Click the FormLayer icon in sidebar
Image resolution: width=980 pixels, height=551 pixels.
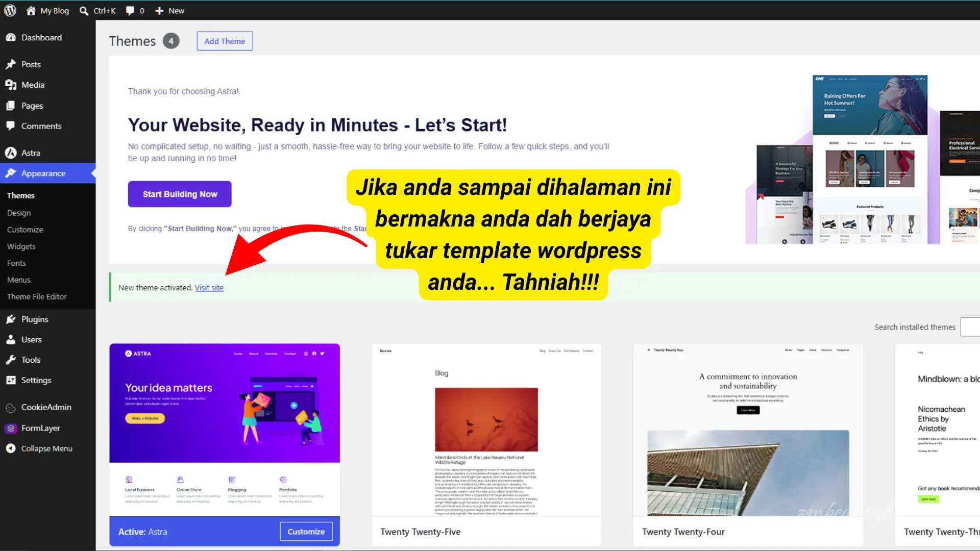(x=11, y=428)
